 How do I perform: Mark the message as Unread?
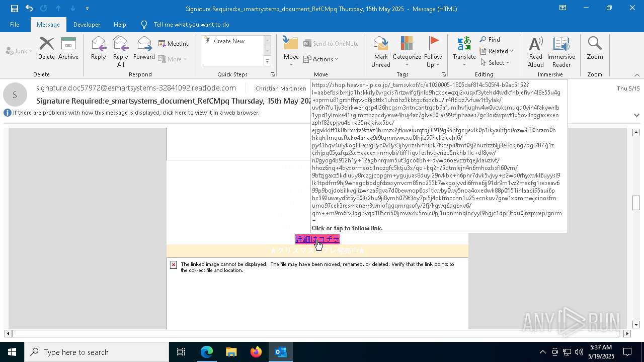point(381,52)
